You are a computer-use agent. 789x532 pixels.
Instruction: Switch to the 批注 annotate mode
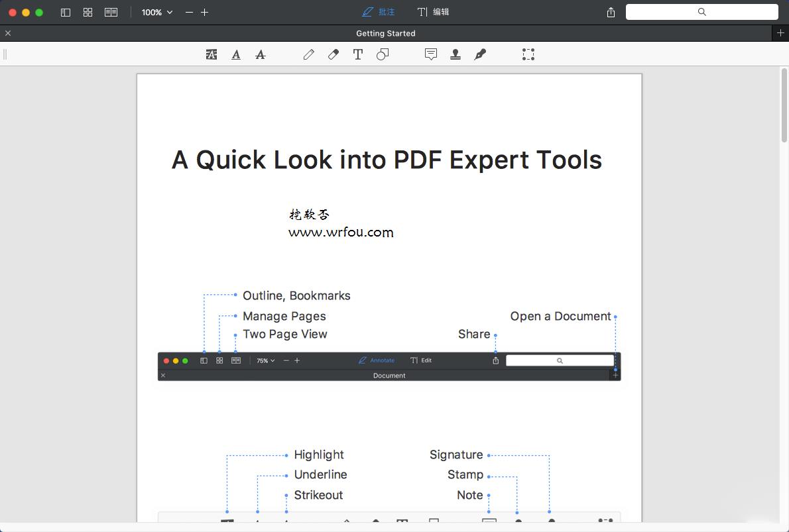click(x=379, y=13)
